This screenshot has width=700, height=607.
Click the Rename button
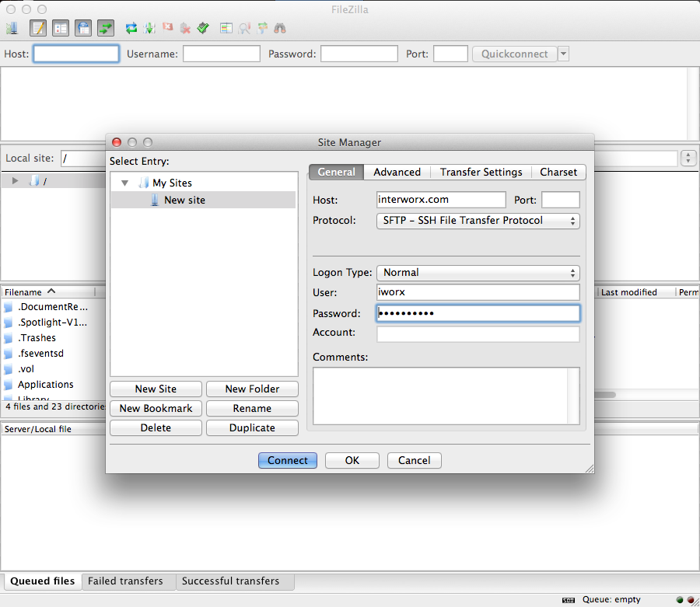(252, 409)
